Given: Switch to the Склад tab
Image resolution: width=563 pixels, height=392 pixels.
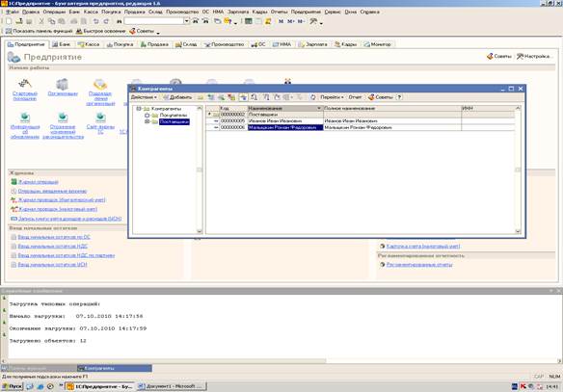Looking at the screenshot, I should tap(186, 44).
